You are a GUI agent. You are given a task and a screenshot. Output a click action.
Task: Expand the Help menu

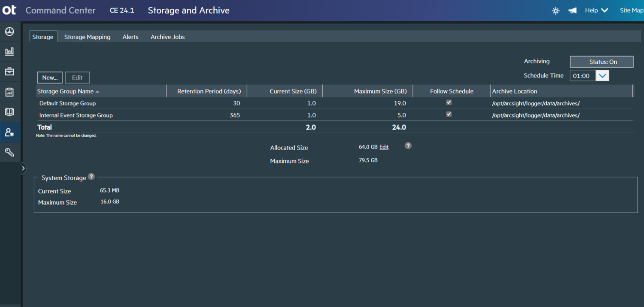596,10
